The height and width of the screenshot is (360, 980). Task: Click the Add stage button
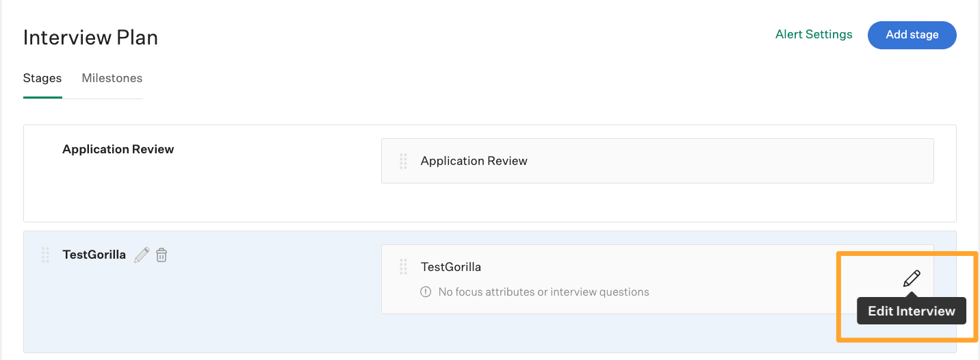[x=912, y=35]
